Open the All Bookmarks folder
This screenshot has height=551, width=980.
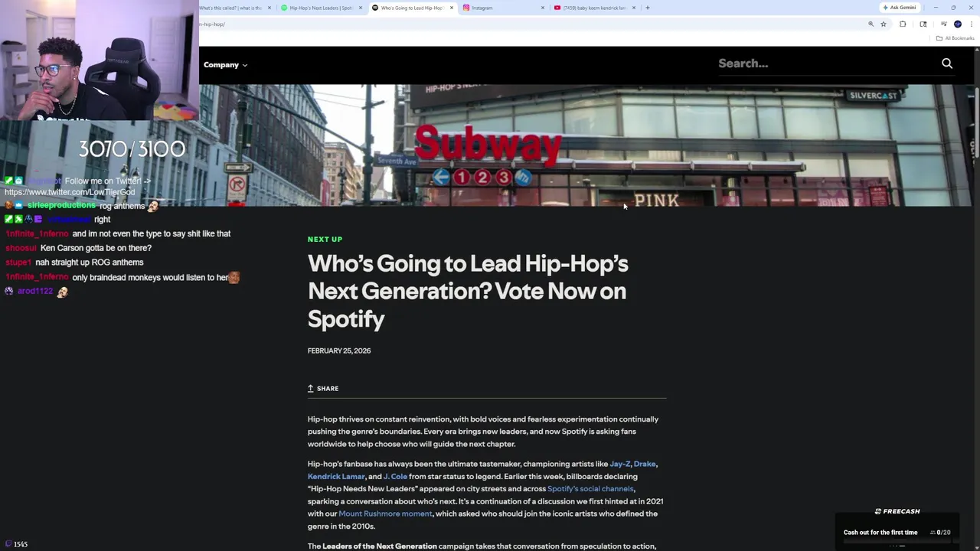(955, 38)
